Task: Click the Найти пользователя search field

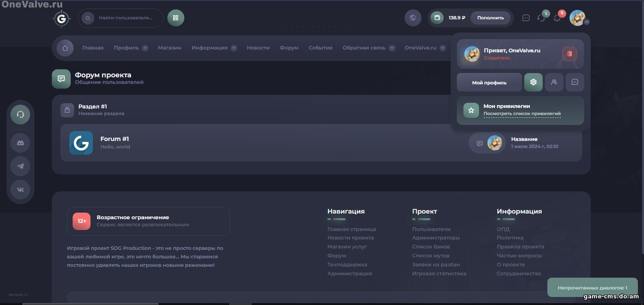Action: 125,18
